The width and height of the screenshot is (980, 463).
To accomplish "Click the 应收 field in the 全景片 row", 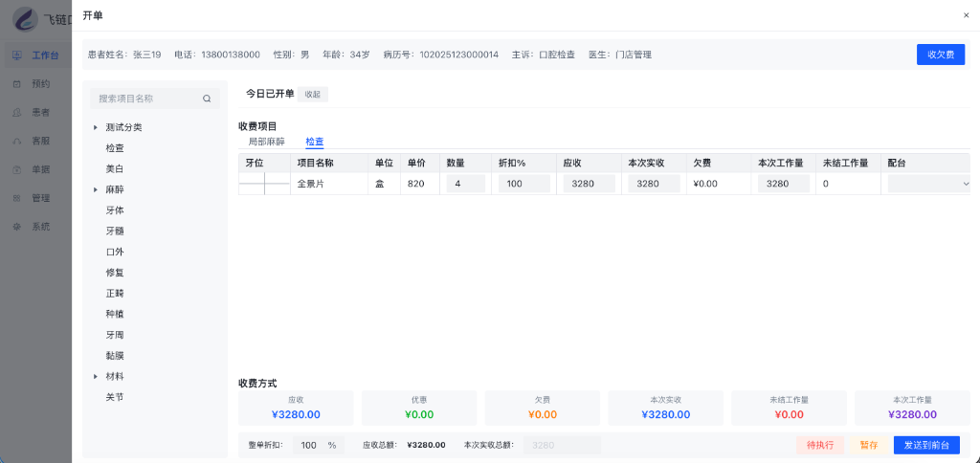I will 589,184.
